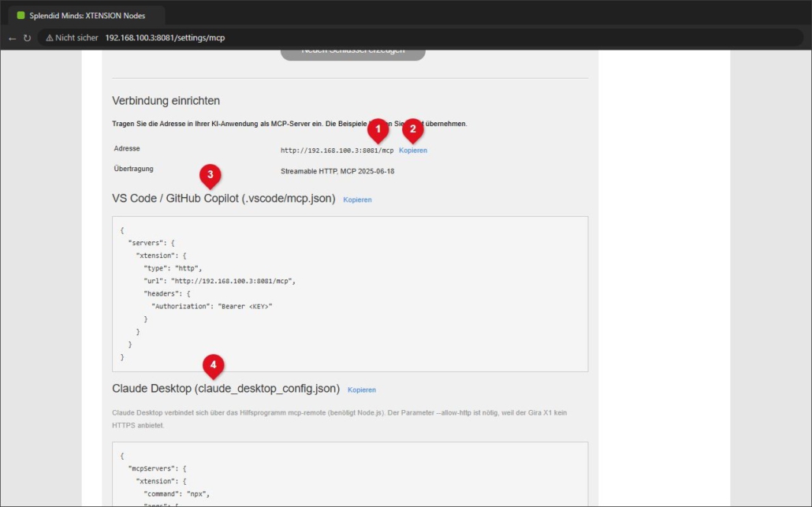Copy the MCP address via Kopieren link
The width and height of the screenshot is (812, 507).
(x=413, y=150)
